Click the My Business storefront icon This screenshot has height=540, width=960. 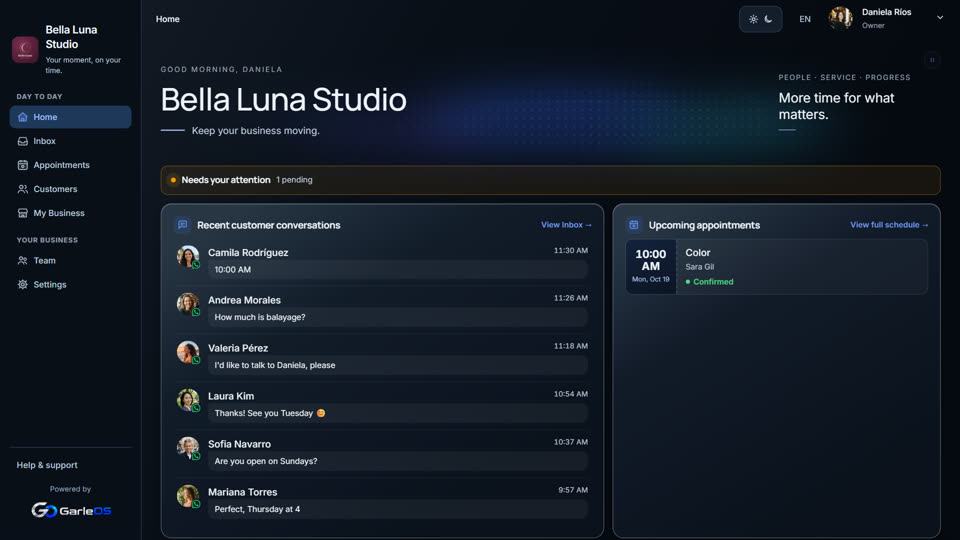pyautogui.click(x=23, y=213)
